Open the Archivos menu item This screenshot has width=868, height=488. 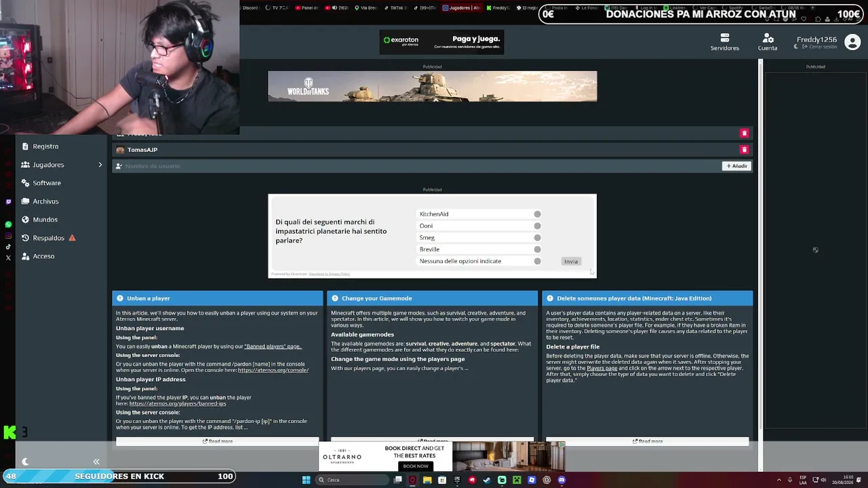(x=46, y=201)
